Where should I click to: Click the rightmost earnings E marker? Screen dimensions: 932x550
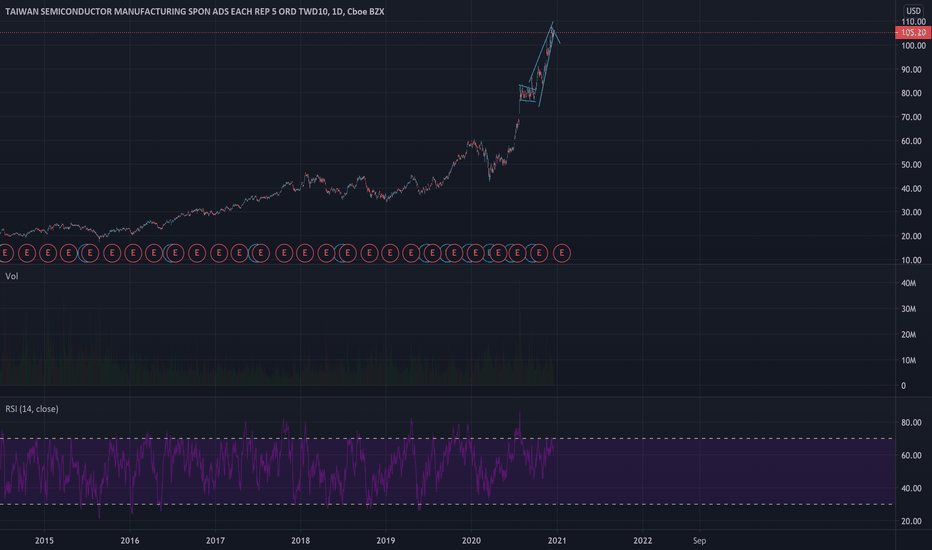[562, 253]
